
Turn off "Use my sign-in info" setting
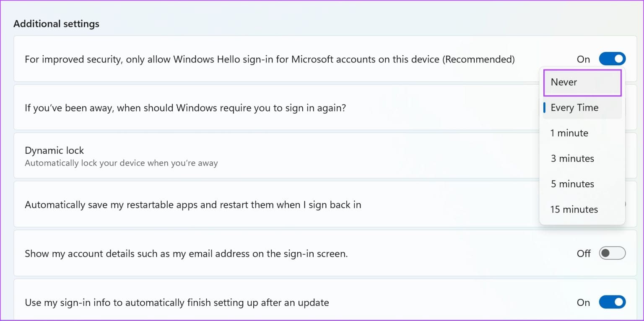612,302
